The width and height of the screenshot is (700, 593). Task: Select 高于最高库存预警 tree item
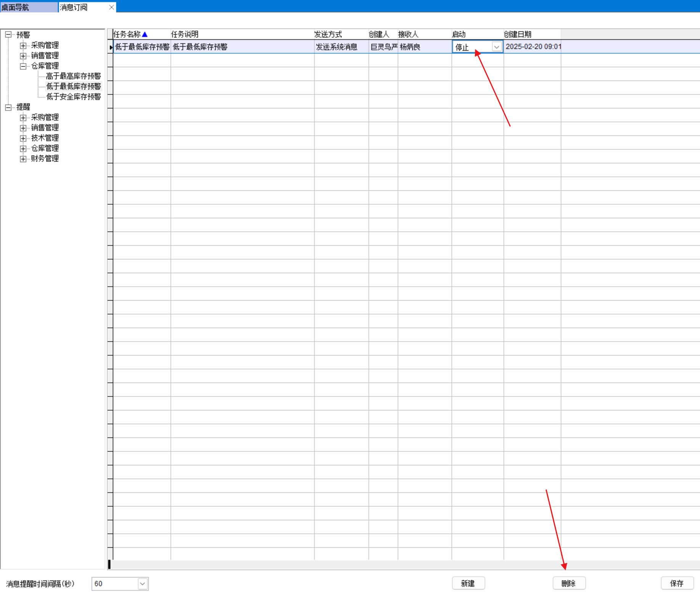73,76
